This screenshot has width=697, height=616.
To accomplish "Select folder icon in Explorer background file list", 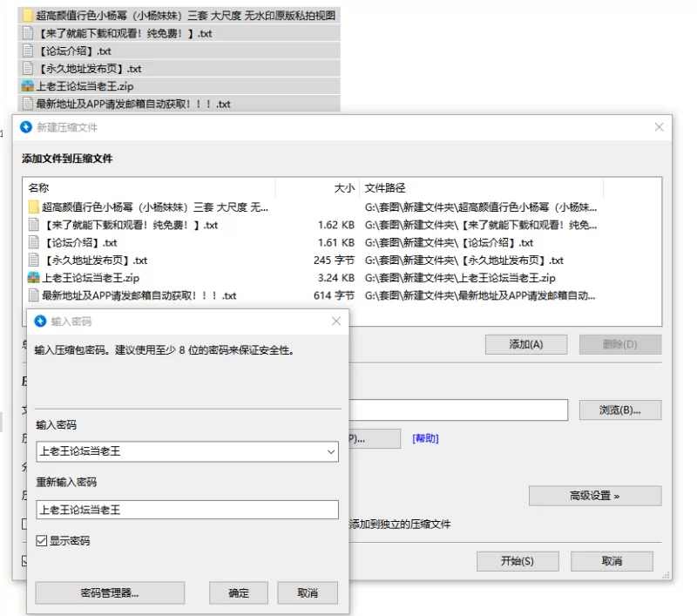I will 28,16.
